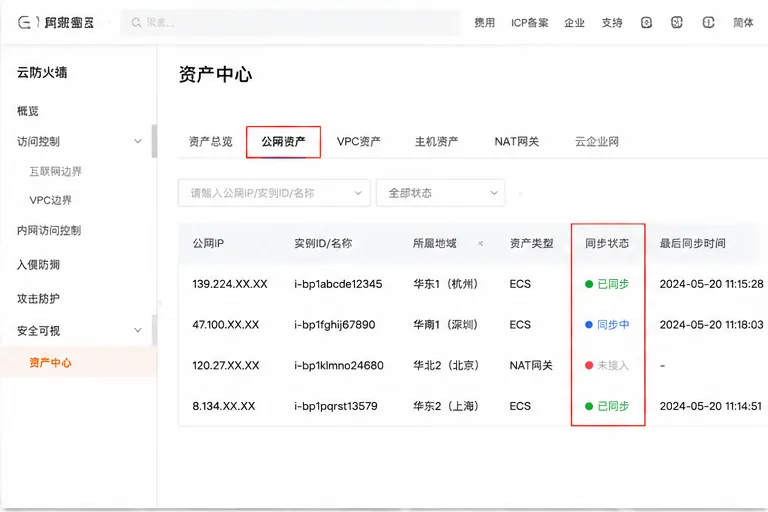Collapse the 安全可视 sidebar section chevron
The width and height of the screenshot is (768, 512).
click(138, 330)
